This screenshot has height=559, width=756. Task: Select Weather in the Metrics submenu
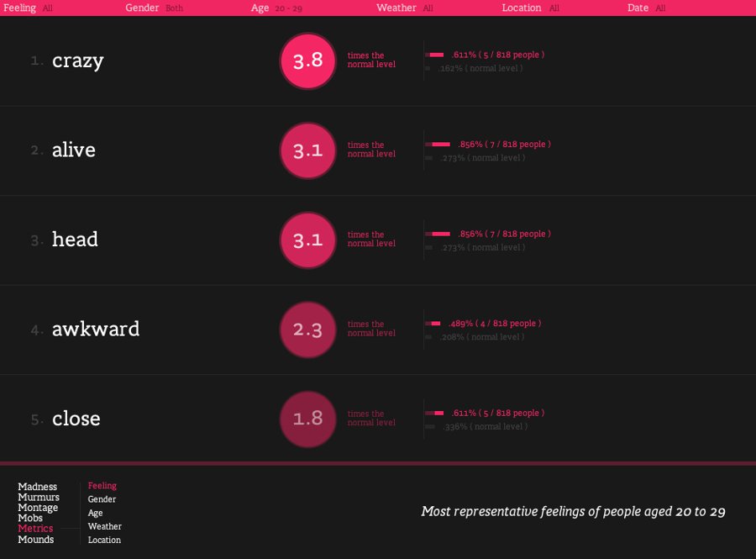click(104, 526)
